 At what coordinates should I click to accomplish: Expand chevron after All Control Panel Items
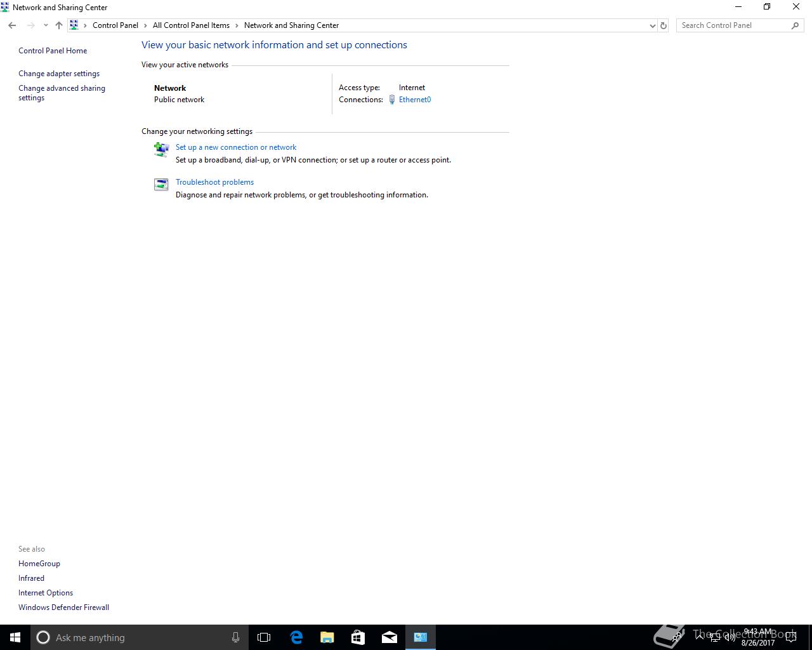(237, 25)
